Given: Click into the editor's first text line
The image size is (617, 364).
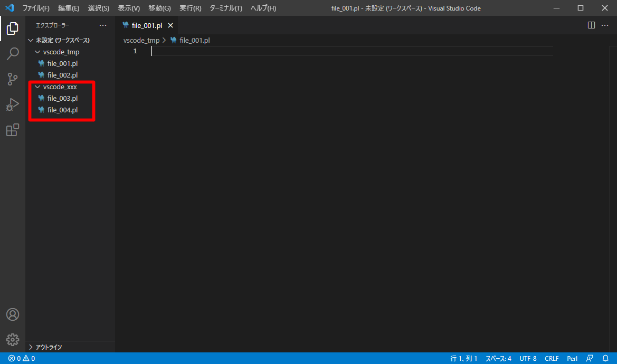Looking at the screenshot, I should pos(352,51).
